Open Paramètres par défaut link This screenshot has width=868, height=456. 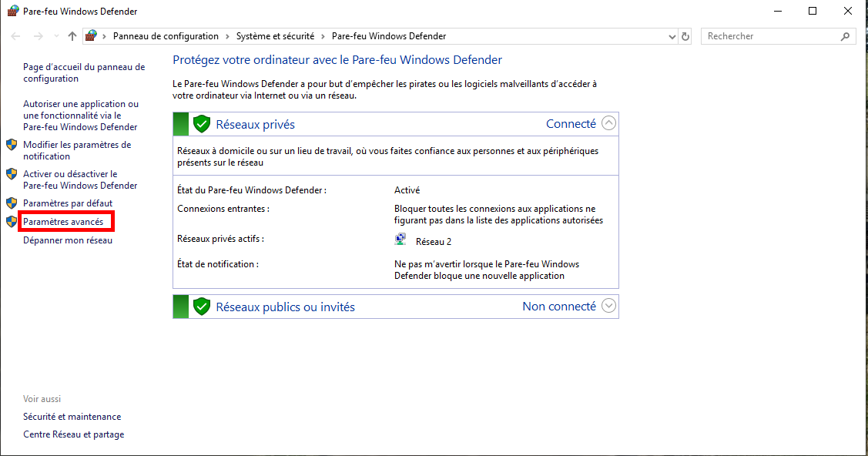coord(68,203)
